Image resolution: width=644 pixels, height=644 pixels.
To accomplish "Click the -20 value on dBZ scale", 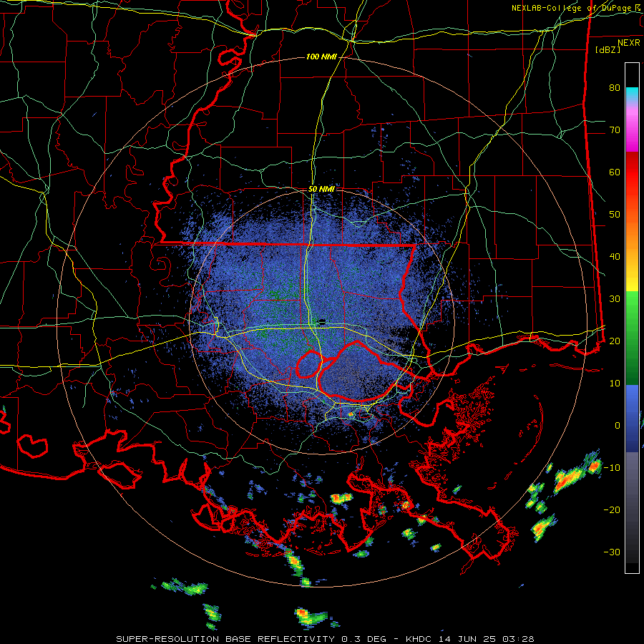I will (x=612, y=509).
